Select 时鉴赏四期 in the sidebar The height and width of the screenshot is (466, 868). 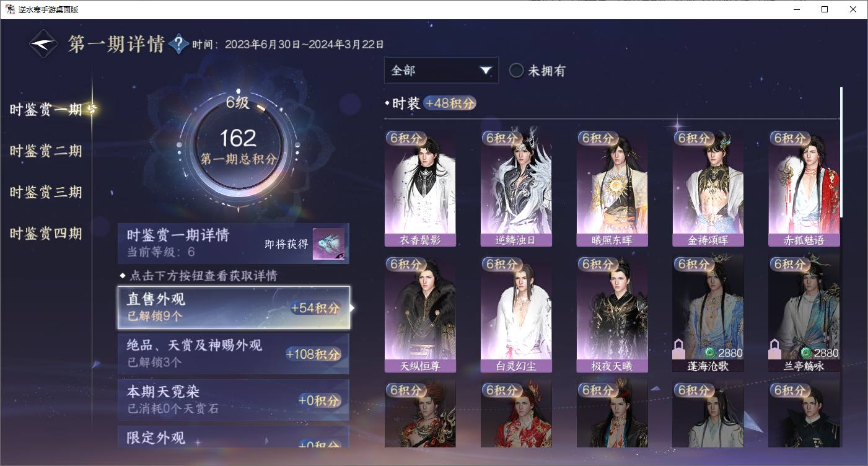click(46, 234)
